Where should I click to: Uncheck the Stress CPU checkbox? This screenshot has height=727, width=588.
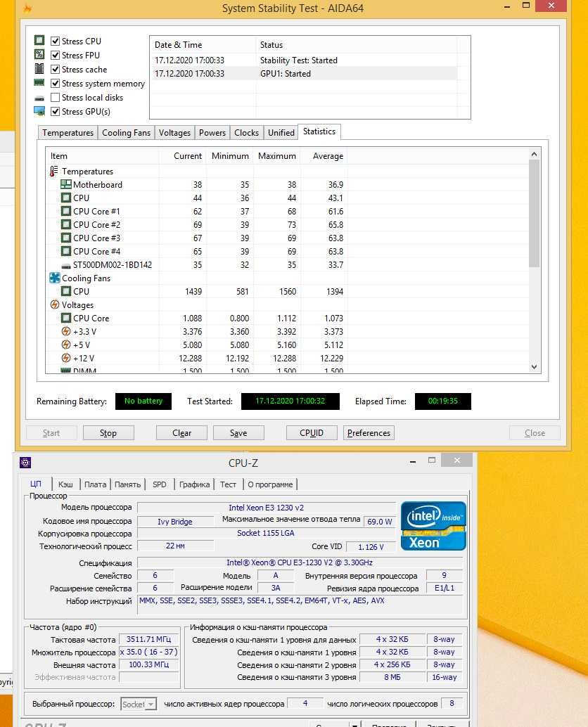click(x=55, y=41)
